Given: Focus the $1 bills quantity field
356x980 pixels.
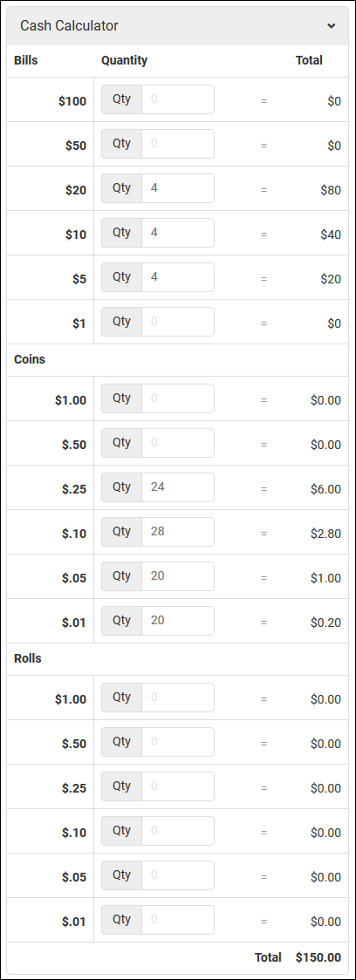Looking at the screenshot, I should 178,321.
